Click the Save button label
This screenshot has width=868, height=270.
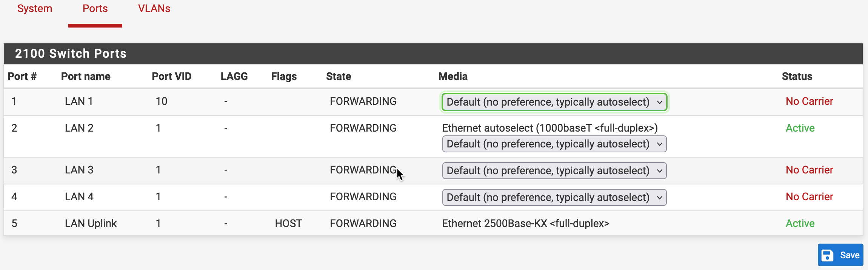tap(850, 255)
